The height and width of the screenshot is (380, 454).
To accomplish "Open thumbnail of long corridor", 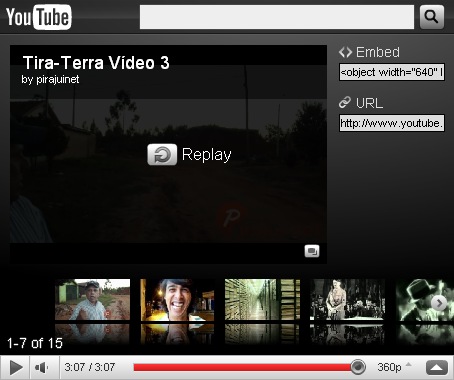I will coord(262,300).
